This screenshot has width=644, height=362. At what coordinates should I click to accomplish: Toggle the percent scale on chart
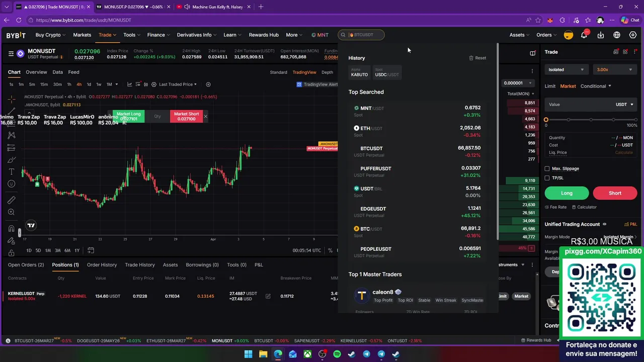point(330,250)
